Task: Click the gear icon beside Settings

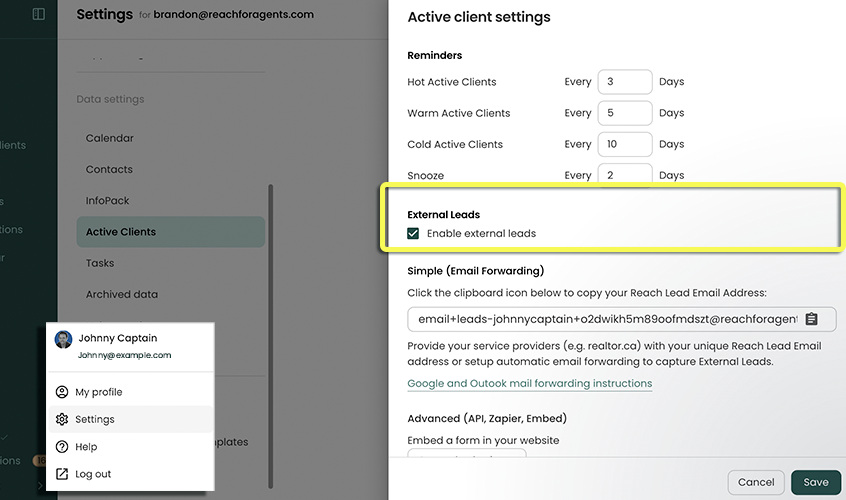Action: pos(62,419)
